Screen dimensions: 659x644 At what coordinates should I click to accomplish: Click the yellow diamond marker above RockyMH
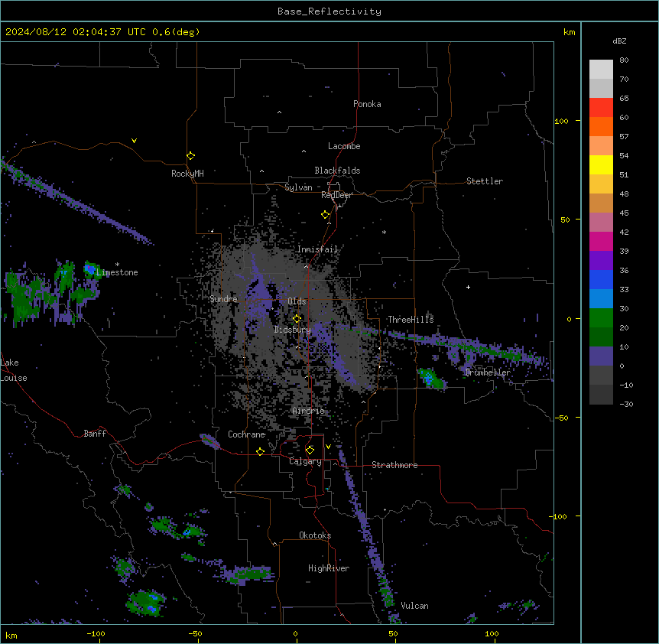pos(190,156)
